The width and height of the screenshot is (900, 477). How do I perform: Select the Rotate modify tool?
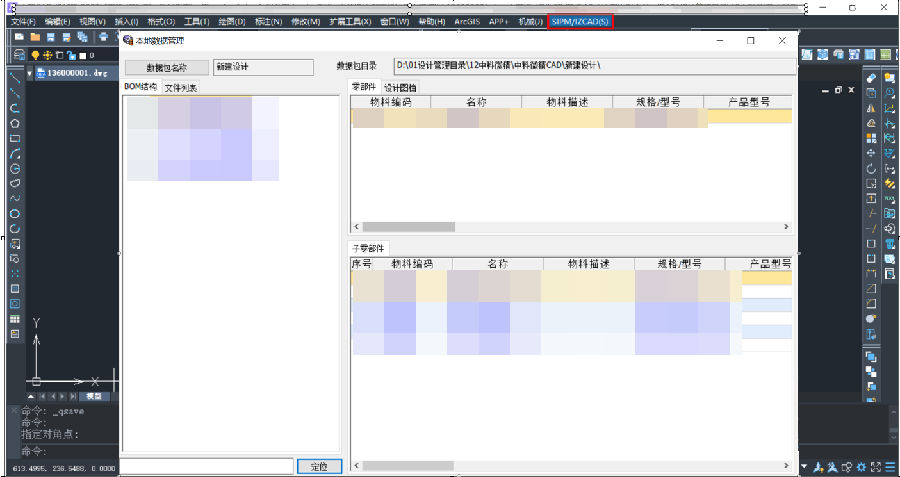871,169
